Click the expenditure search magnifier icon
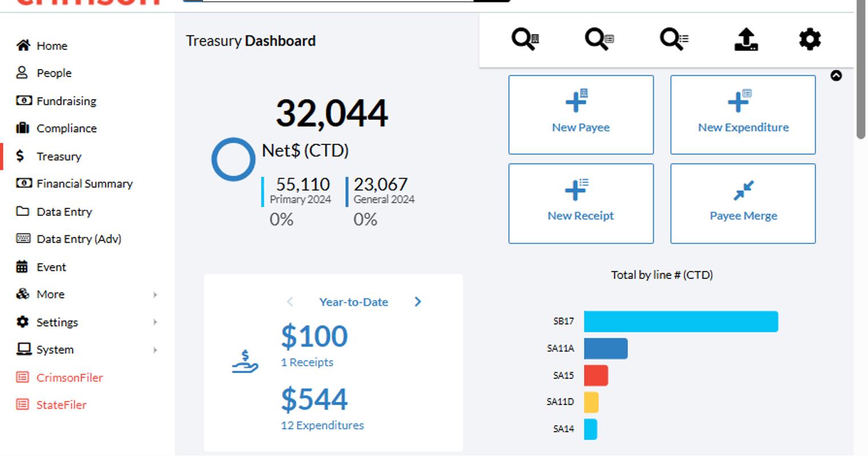Screen dimensions: 868x456 coord(599,39)
